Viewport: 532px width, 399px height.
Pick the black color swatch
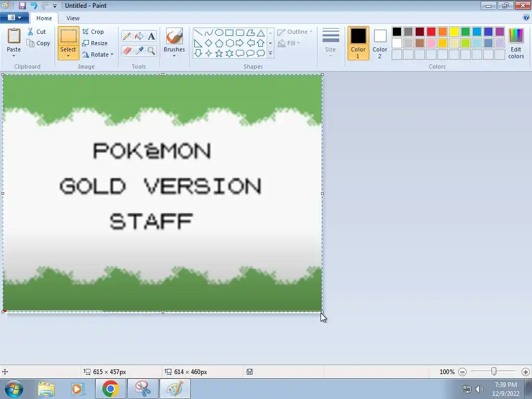pos(397,32)
